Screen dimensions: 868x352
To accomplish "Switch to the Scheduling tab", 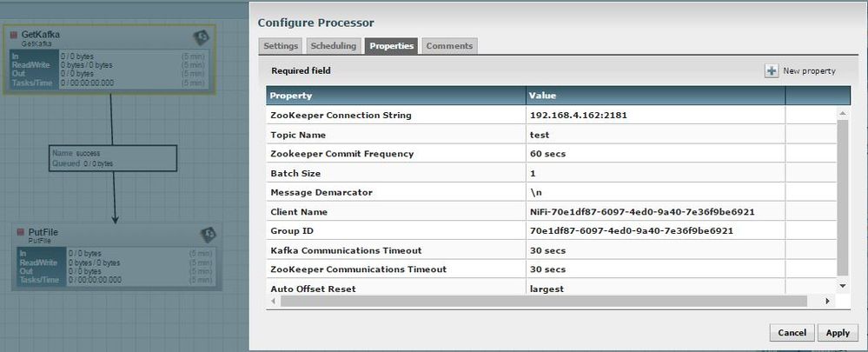I will coord(333,46).
